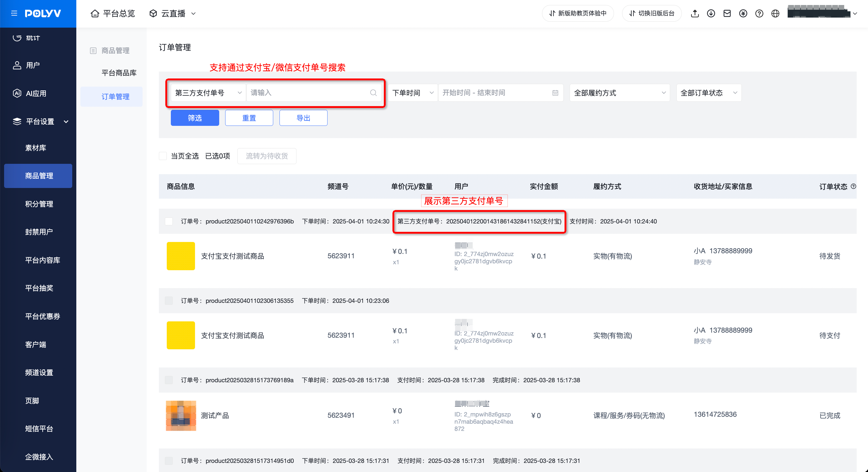Tick the 当页全选 checkbox
This screenshot has height=472, width=868.
pyautogui.click(x=163, y=156)
